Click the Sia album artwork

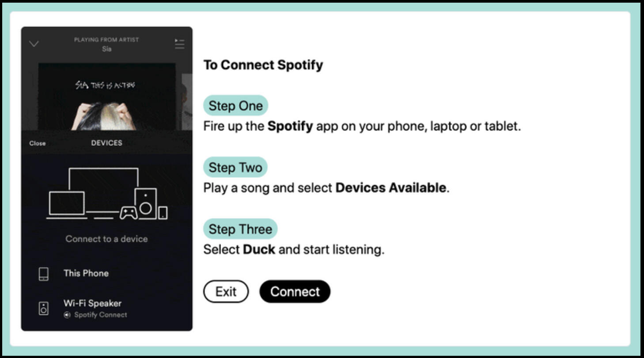(x=107, y=97)
